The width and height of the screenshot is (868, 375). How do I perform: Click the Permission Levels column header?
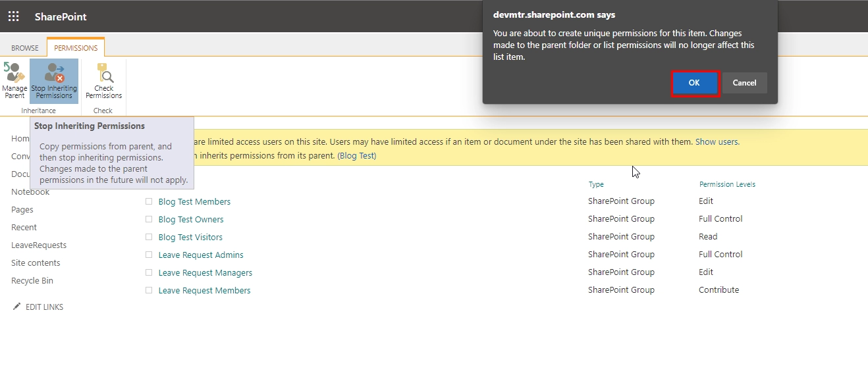727,184
